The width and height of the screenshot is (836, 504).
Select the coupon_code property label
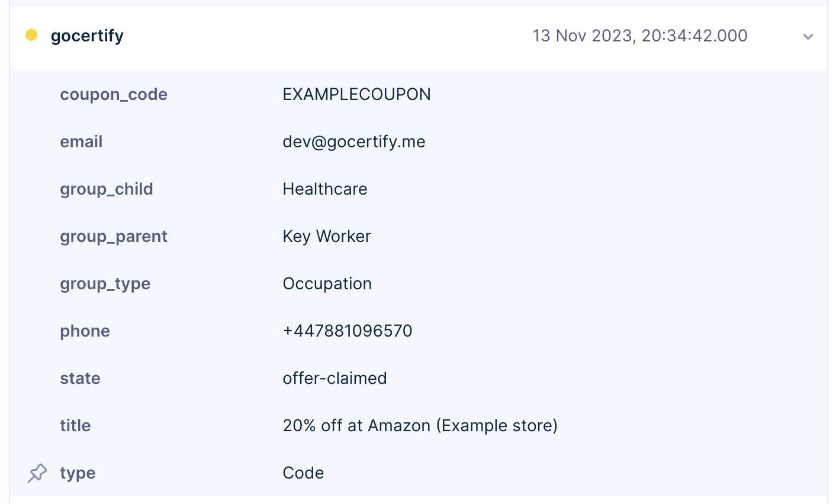[x=114, y=95]
